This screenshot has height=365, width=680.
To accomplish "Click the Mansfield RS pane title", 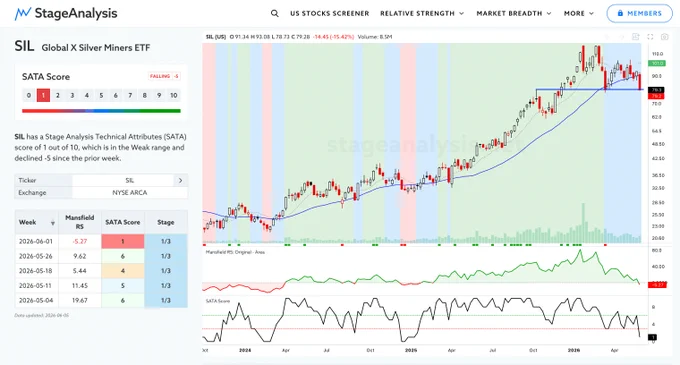I will [235, 252].
